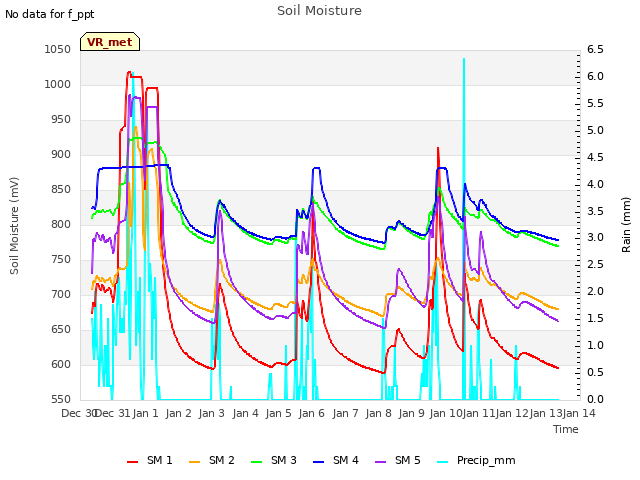Click the tallest cyan precipitation spike near Jan 10
The image size is (640, 480).
pyautogui.click(x=464, y=122)
